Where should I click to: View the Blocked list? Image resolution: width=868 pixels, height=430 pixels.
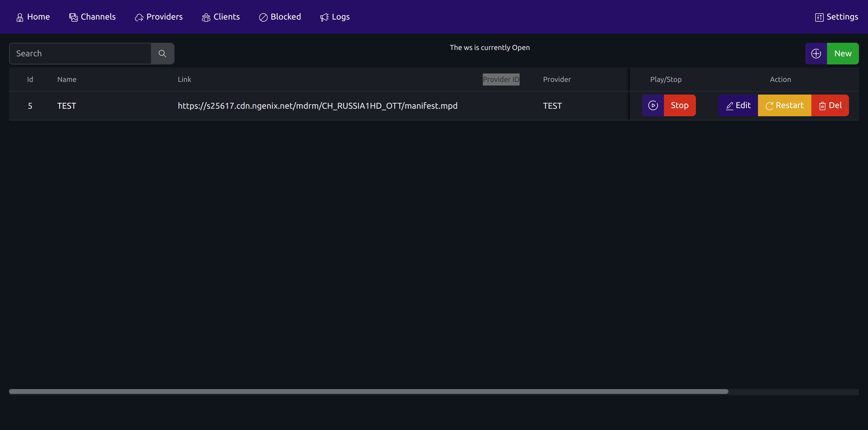coord(280,17)
